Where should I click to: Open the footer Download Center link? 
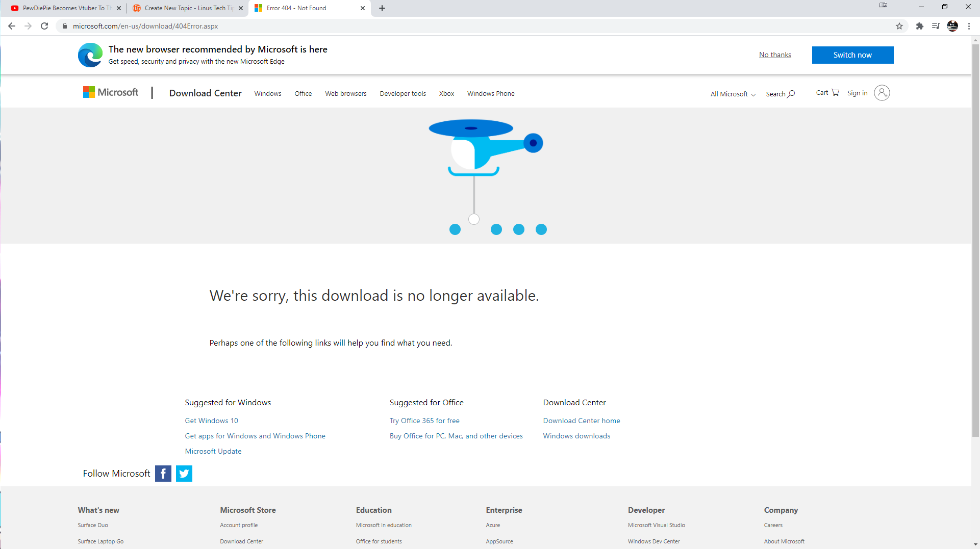241,541
